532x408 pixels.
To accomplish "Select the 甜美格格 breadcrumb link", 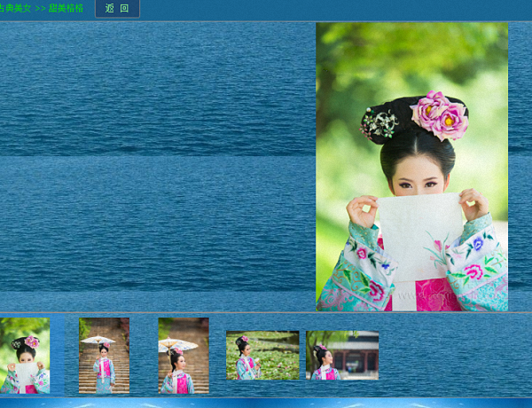I will pyautogui.click(x=66, y=8).
